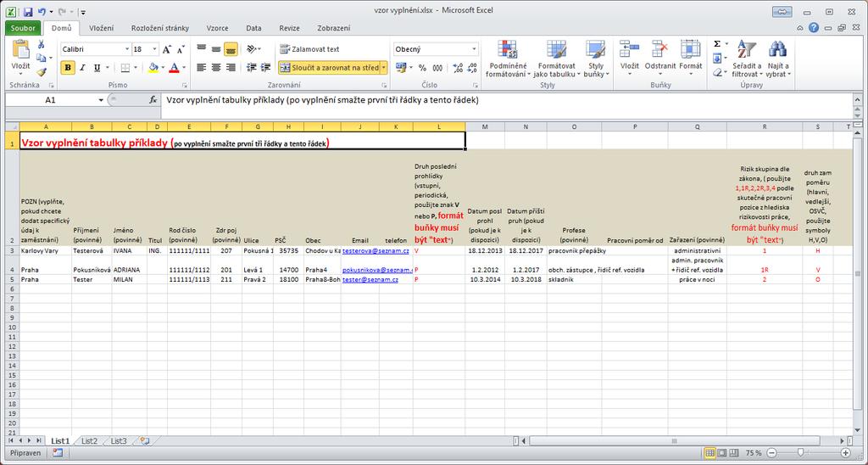868x465 pixels.
Task: Decrease font size with the small A icon
Action: [x=180, y=49]
